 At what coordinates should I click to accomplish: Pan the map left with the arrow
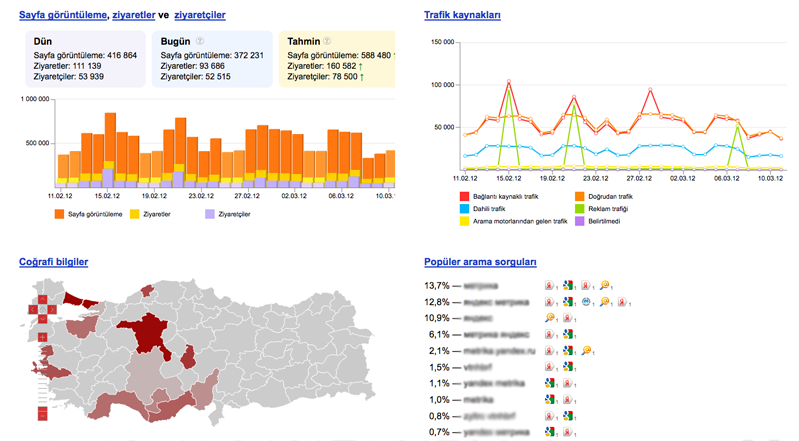pos(33,309)
